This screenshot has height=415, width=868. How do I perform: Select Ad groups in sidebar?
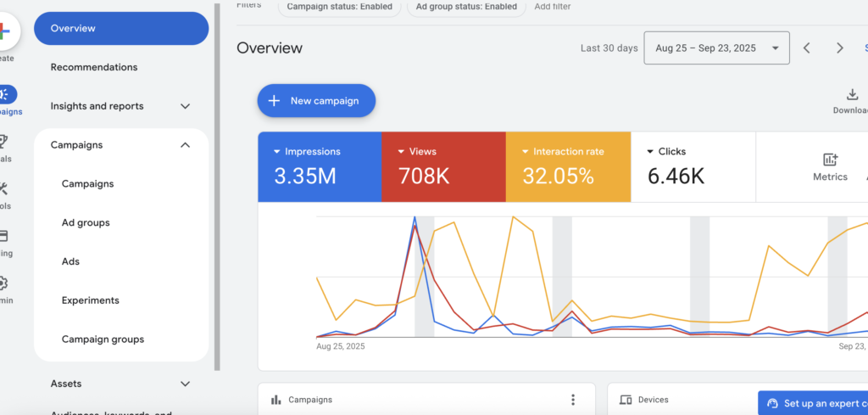click(x=86, y=222)
